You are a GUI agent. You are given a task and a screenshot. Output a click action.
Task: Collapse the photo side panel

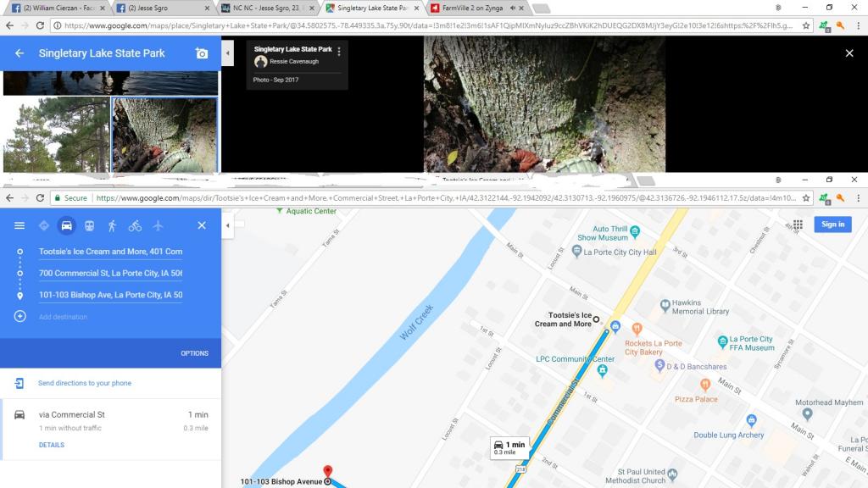pos(227,53)
